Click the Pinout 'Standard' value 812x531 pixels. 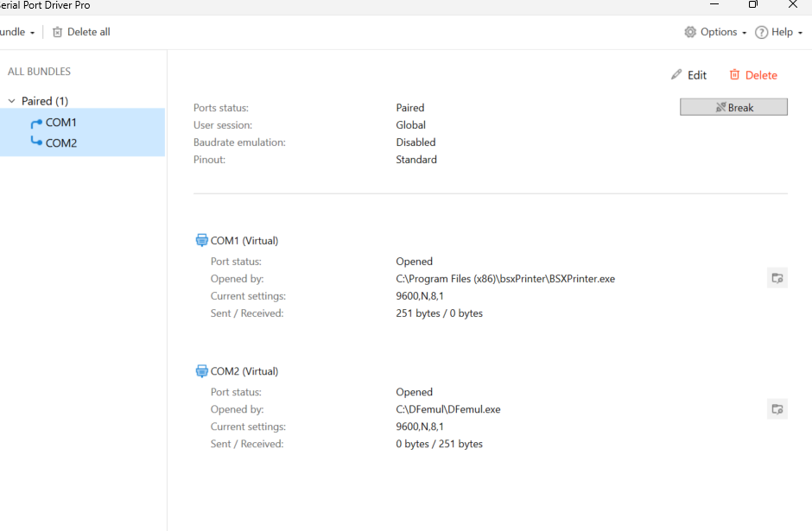(x=416, y=160)
